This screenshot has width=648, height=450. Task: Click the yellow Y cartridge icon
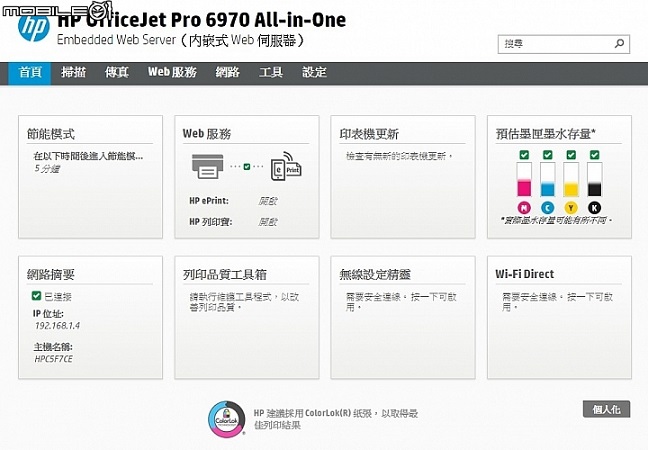click(x=571, y=207)
